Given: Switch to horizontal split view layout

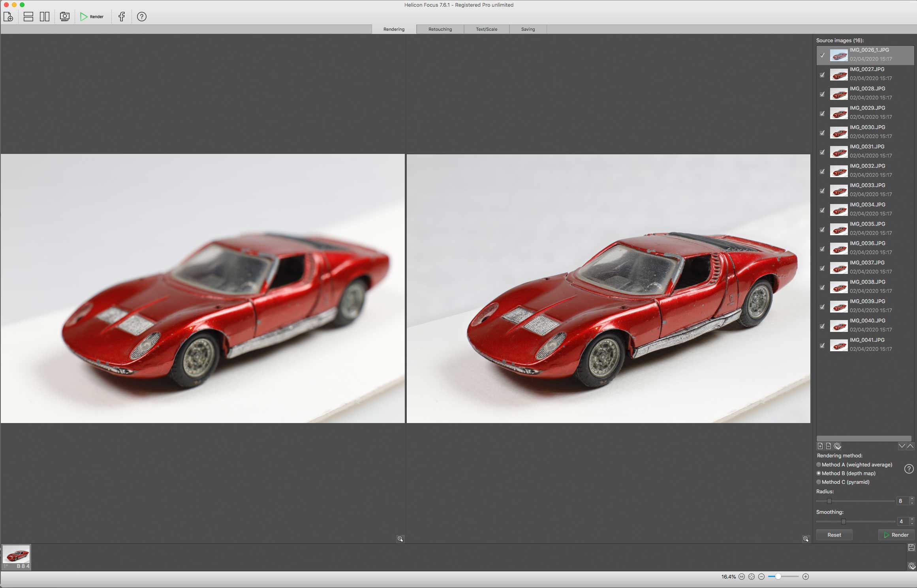Looking at the screenshot, I should pos(28,17).
